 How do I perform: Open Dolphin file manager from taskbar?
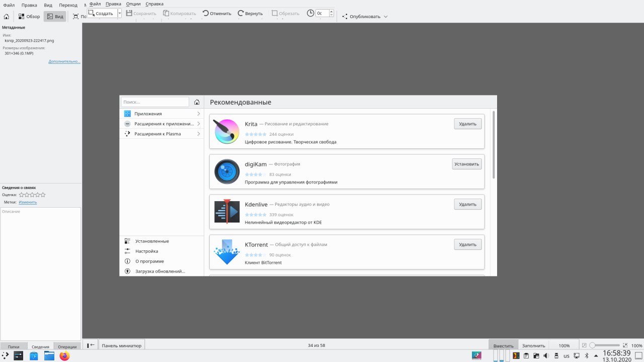pos(49,356)
